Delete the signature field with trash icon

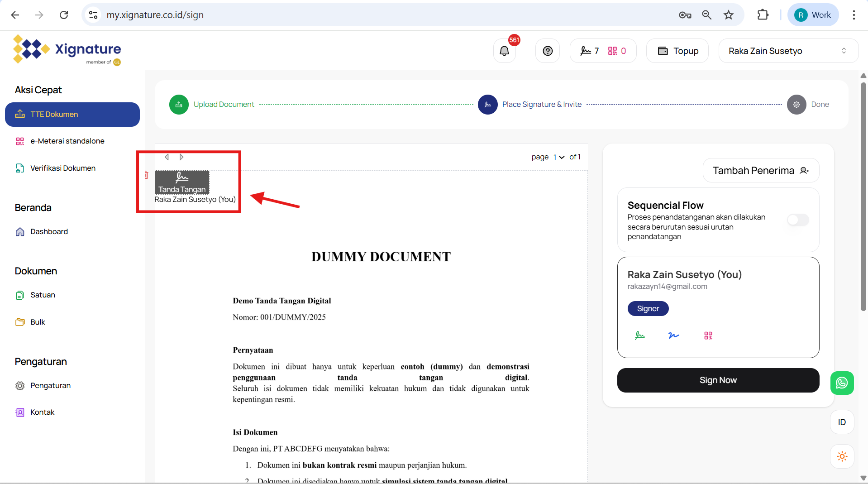(x=146, y=175)
